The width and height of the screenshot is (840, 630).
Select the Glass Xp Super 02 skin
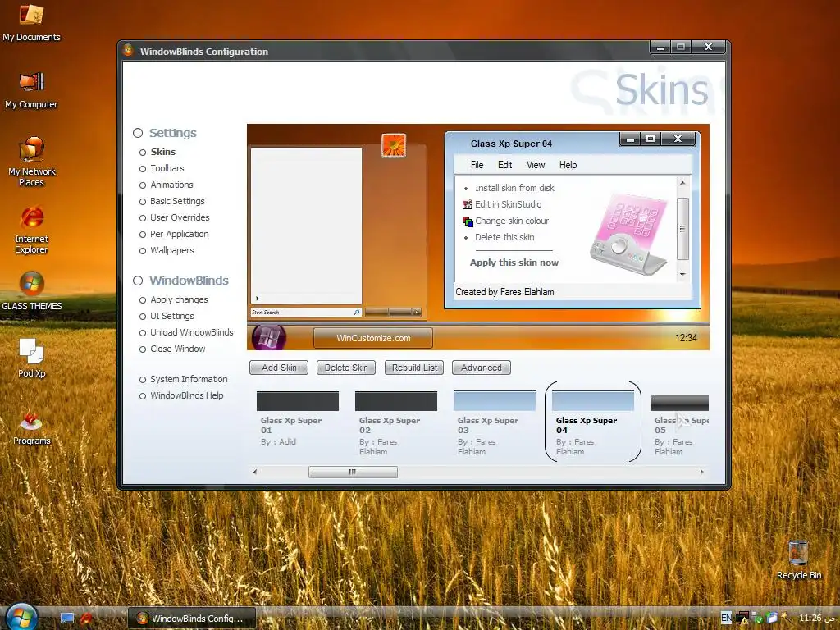coord(396,423)
